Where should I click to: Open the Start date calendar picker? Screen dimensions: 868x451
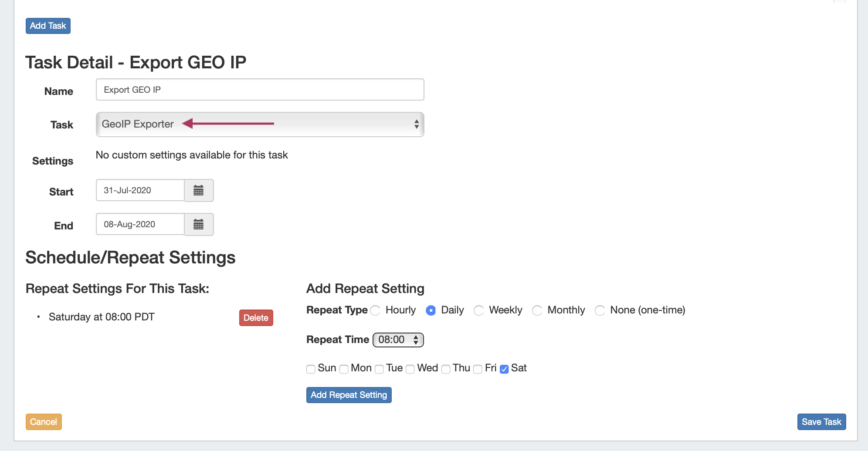[199, 191]
